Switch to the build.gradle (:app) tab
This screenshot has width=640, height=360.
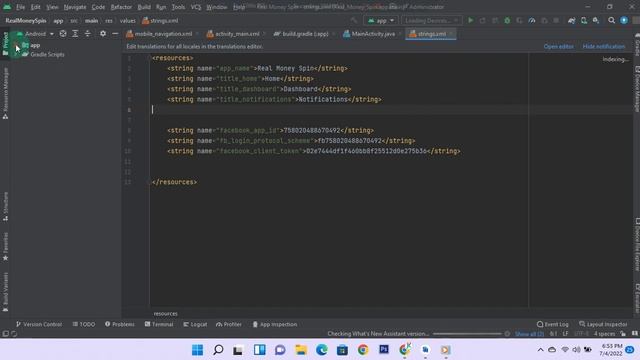tap(305, 34)
